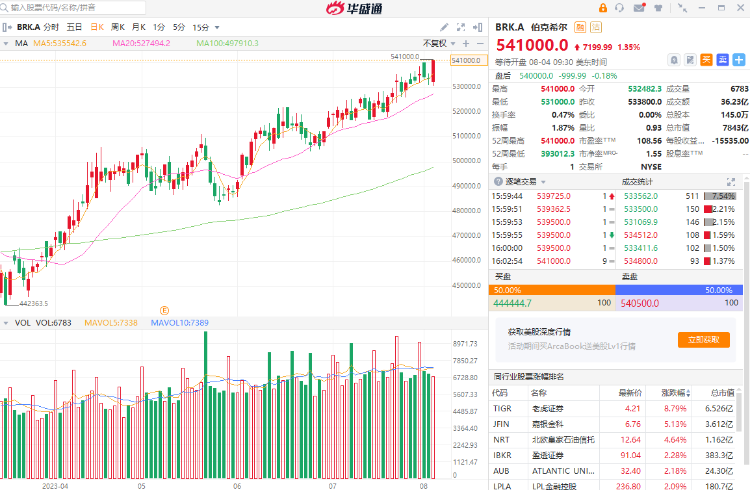Zoom in chart with plus icon
This screenshot has height=490, width=750.
click(466, 44)
